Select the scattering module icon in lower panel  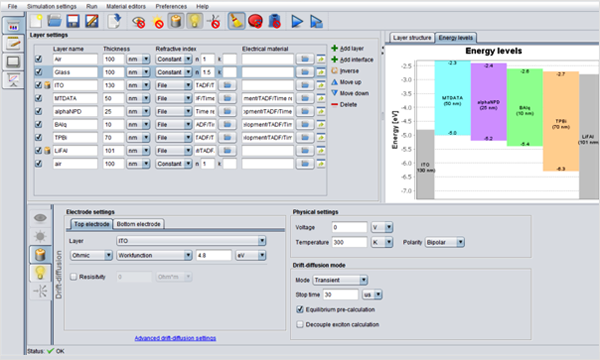pyautogui.click(x=40, y=291)
